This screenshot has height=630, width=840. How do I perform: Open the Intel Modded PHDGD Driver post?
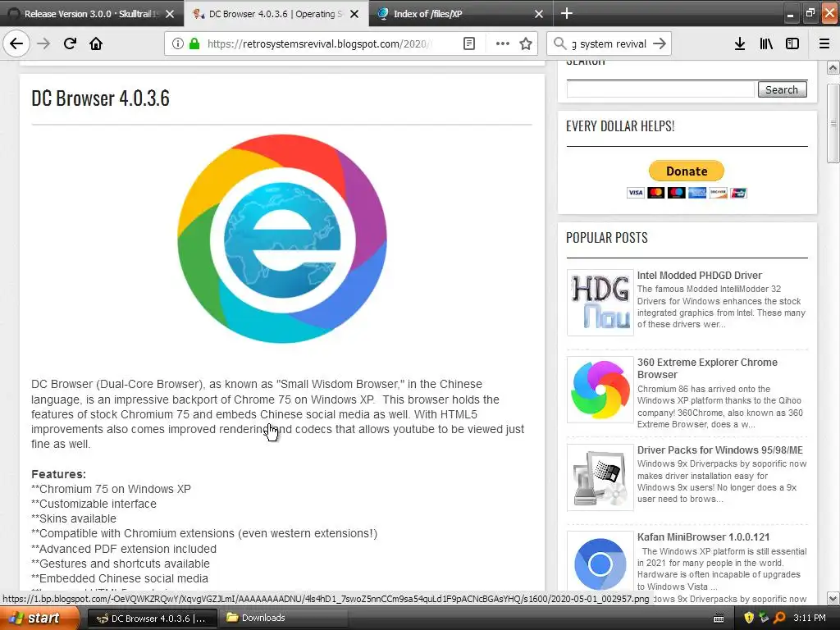[x=699, y=275]
